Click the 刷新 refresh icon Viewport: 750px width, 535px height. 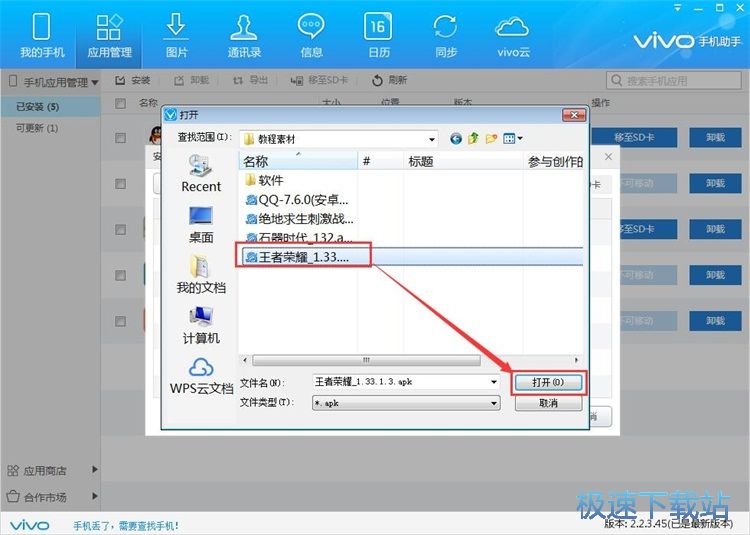(x=377, y=80)
